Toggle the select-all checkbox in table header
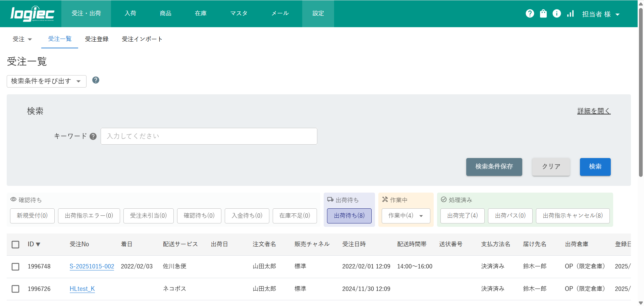This screenshot has height=306, width=644. 15,244
